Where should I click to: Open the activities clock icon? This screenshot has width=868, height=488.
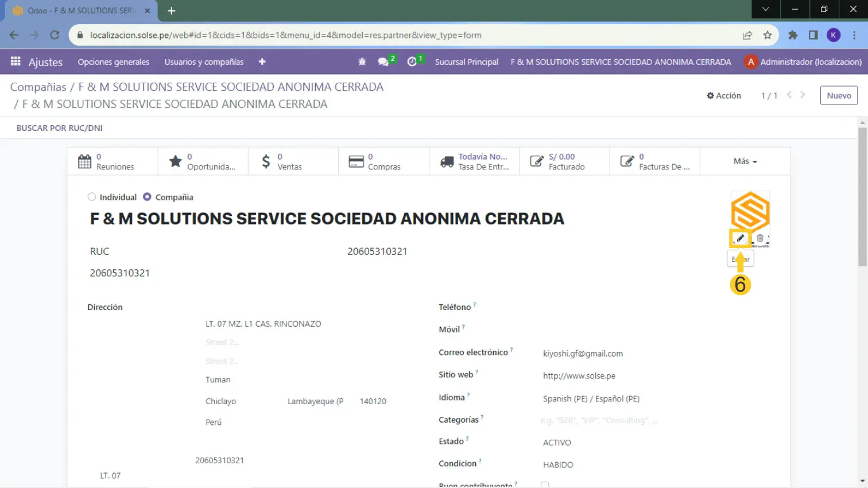[x=412, y=61]
